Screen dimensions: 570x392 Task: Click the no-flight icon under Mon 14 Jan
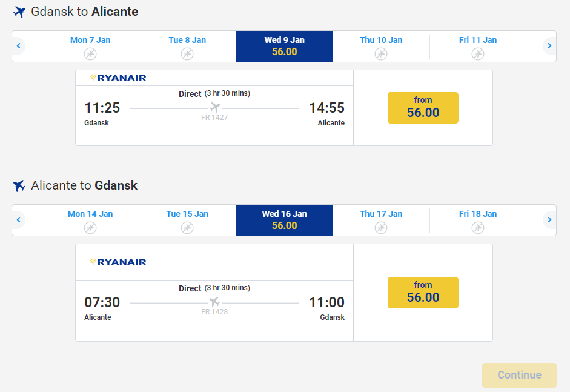tap(90, 228)
